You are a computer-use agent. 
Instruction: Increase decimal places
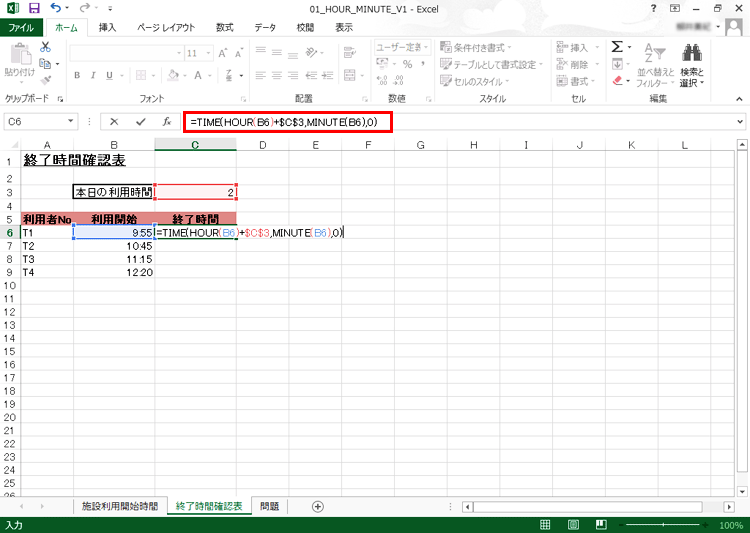[x=382, y=80]
